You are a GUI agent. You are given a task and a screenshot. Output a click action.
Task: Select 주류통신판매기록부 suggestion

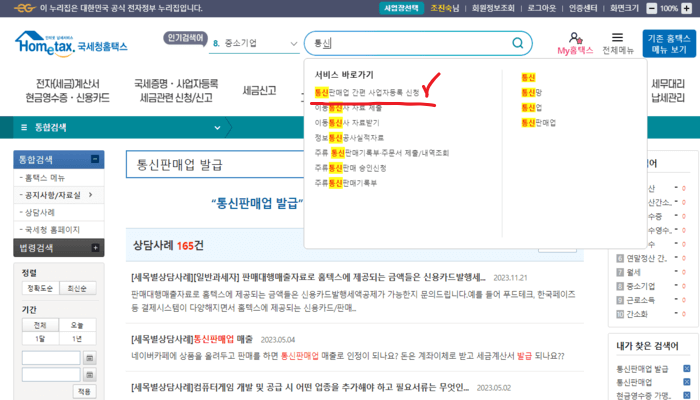tap(346, 183)
